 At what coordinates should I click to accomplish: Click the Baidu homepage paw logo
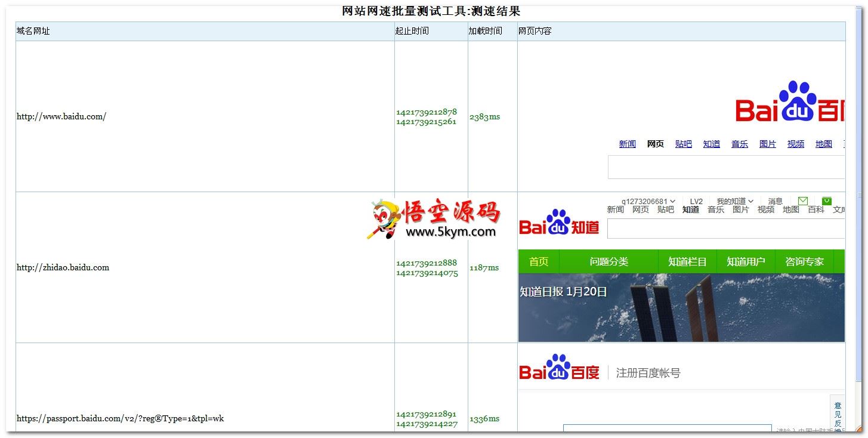point(790,101)
